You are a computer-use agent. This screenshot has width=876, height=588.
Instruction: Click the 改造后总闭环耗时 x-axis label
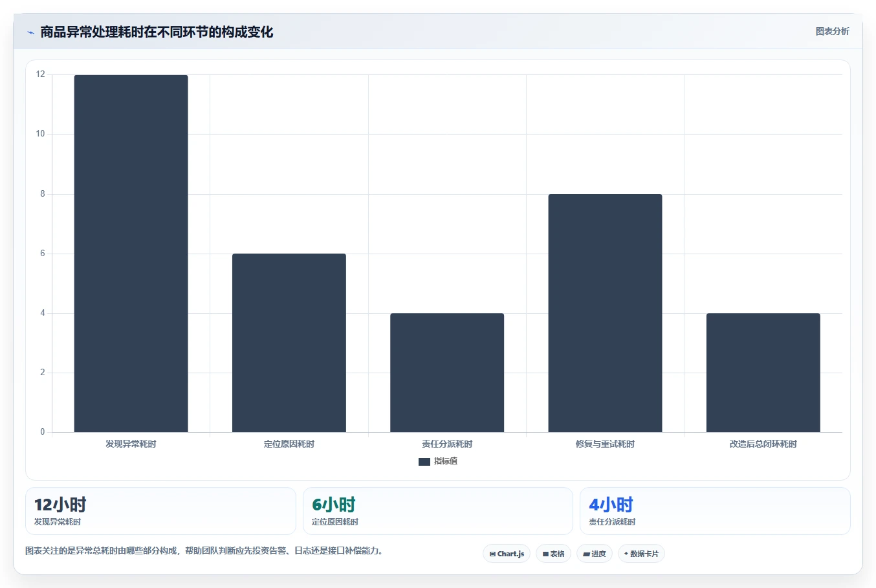coord(763,444)
